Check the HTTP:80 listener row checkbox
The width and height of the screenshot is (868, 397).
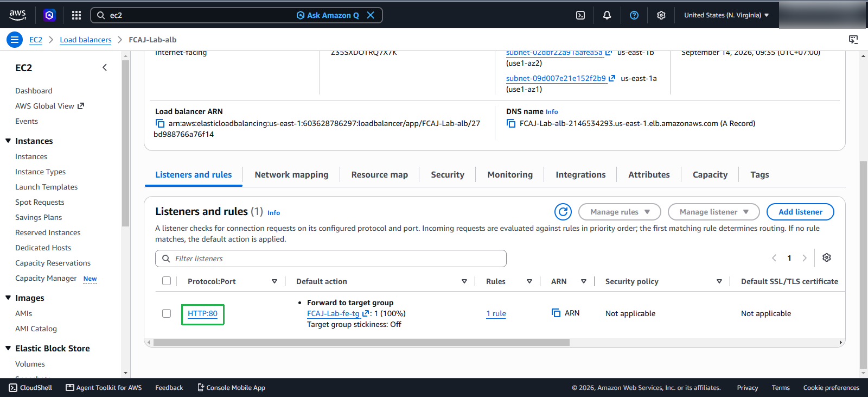tap(167, 313)
